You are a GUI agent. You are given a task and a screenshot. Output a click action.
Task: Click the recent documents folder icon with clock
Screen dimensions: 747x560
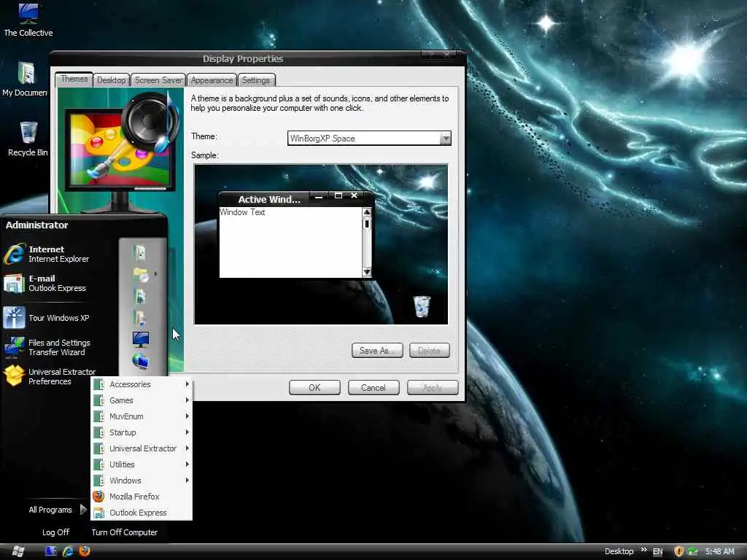(x=141, y=275)
